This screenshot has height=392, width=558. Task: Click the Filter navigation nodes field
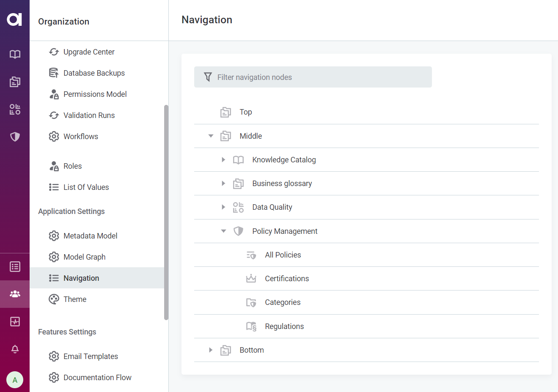click(313, 77)
